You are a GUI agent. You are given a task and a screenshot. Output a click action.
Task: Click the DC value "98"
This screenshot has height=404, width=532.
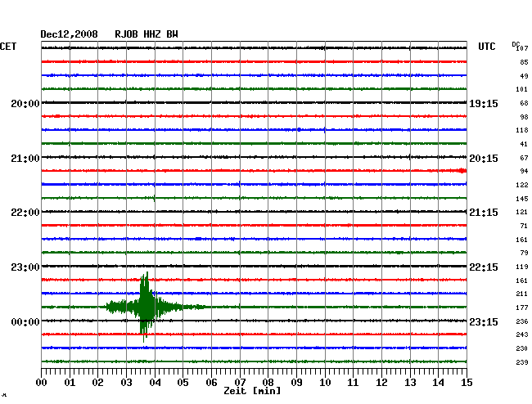click(524, 117)
